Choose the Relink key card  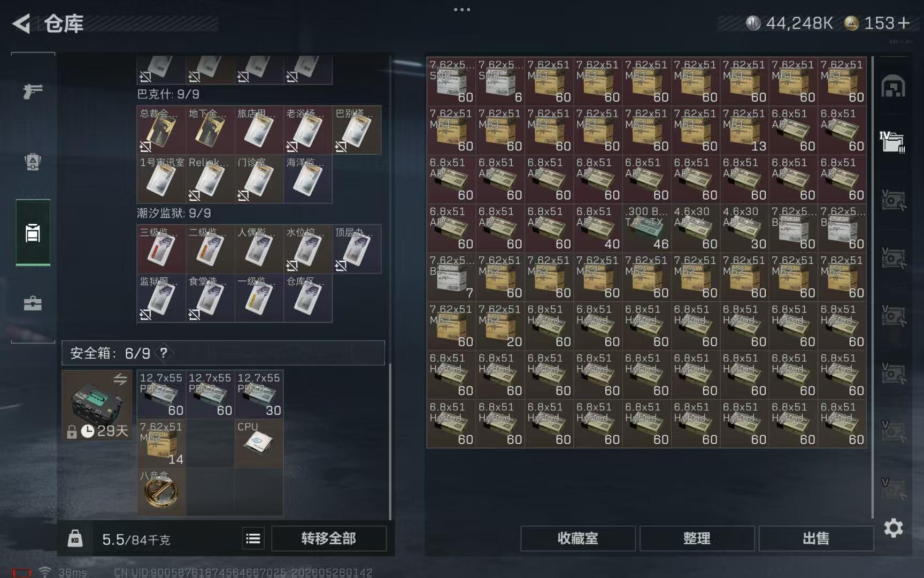coord(210,179)
